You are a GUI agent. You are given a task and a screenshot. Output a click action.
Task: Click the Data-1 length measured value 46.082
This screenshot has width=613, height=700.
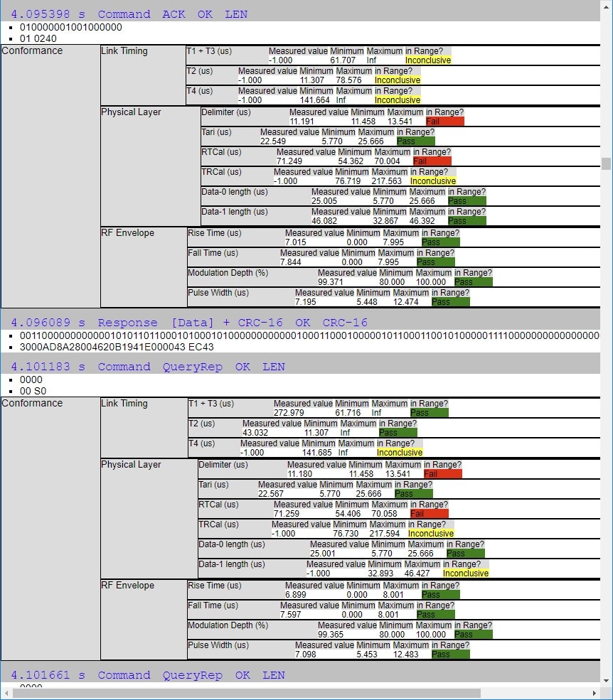(x=324, y=221)
